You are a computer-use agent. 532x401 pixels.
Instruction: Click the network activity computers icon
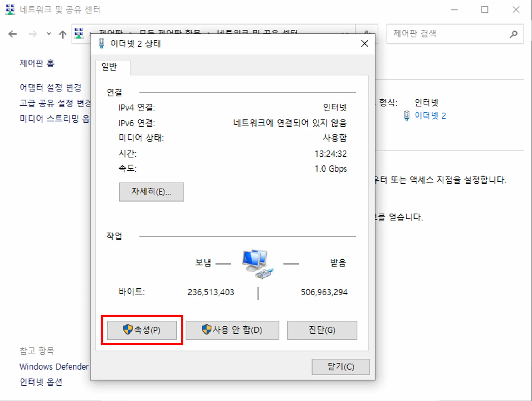pyautogui.click(x=257, y=264)
